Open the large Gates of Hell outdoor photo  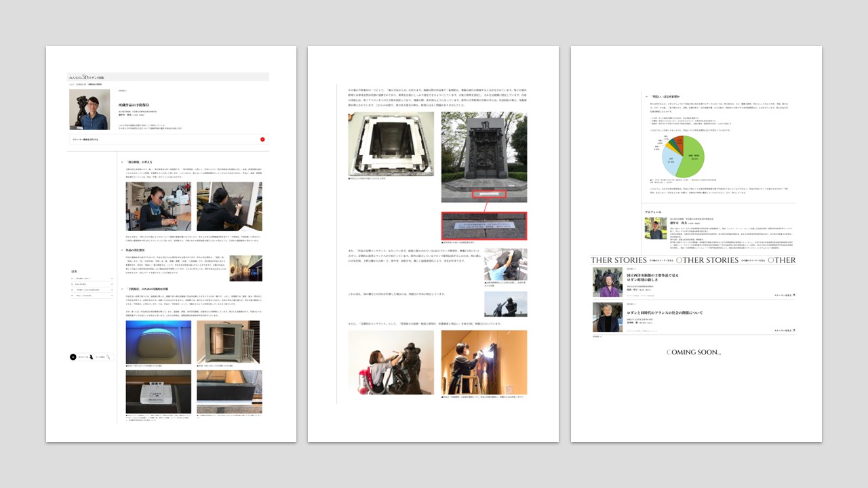click(484, 157)
